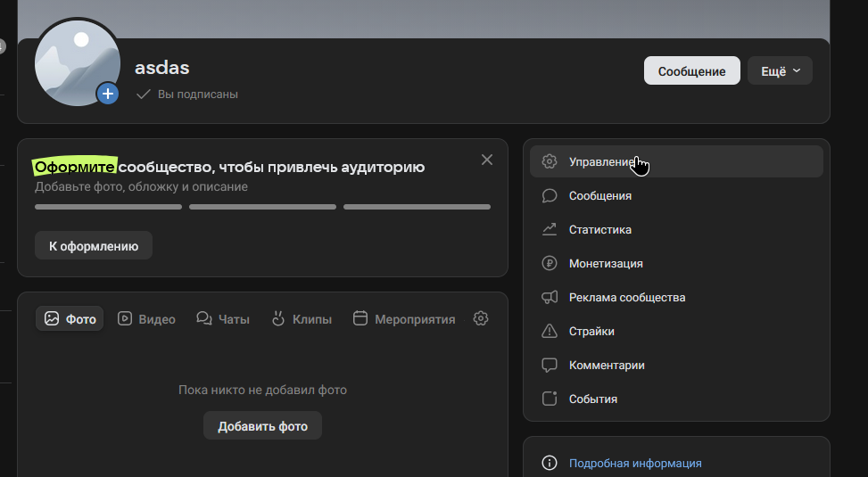The height and width of the screenshot is (477, 868).
Task: Click the К оформлению button
Action: (94, 246)
